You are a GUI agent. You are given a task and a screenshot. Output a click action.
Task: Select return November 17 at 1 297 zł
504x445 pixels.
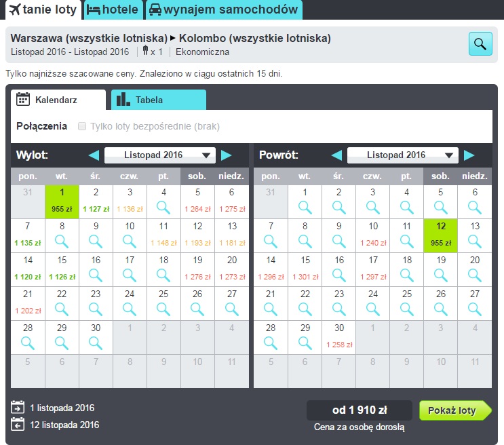coord(373,269)
